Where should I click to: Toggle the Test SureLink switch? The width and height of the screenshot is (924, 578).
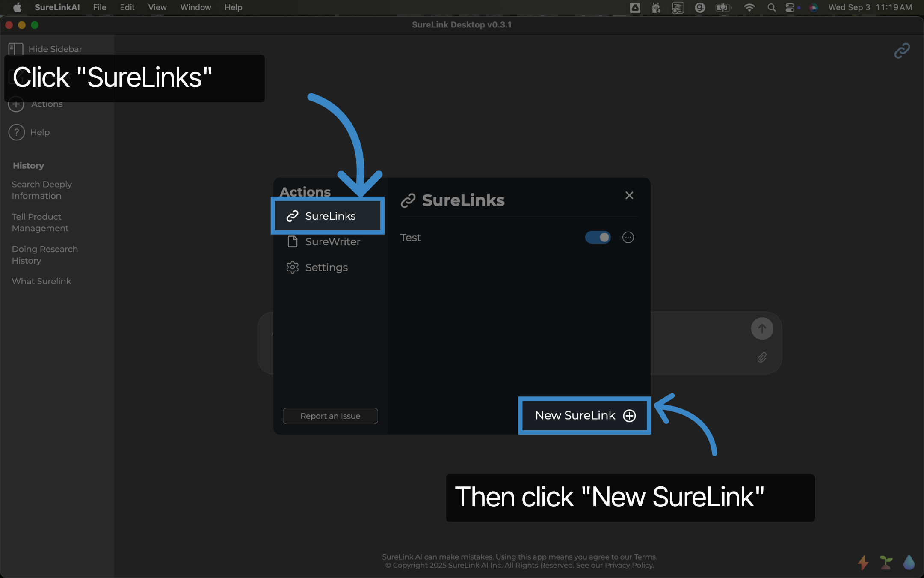coord(598,237)
